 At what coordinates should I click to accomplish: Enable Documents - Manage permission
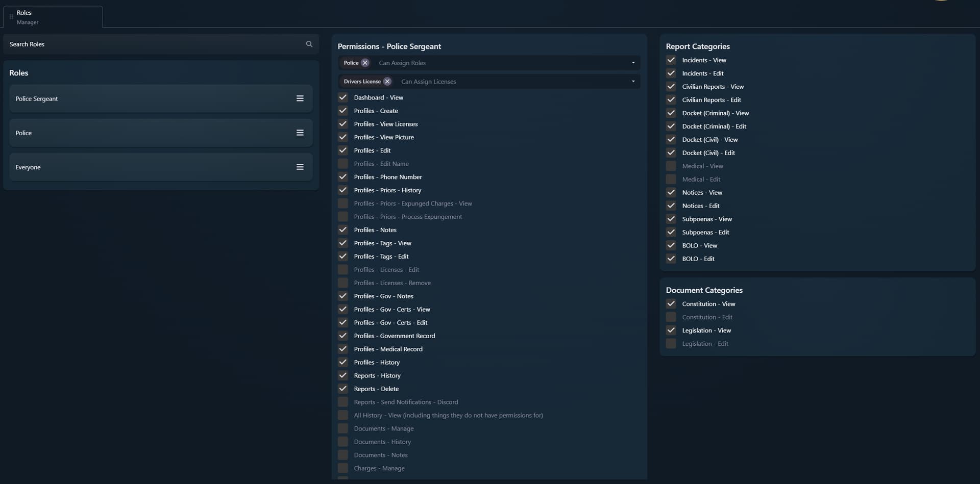343,428
